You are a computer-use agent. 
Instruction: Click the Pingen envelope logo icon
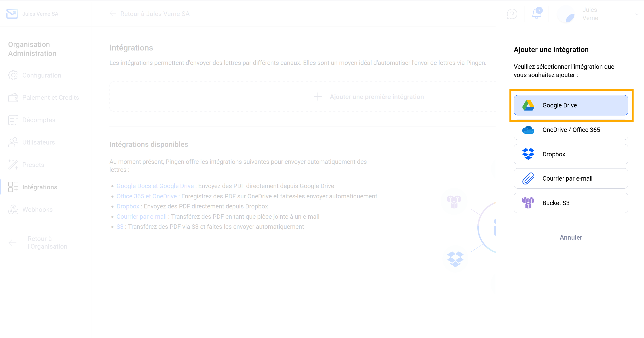point(12,14)
